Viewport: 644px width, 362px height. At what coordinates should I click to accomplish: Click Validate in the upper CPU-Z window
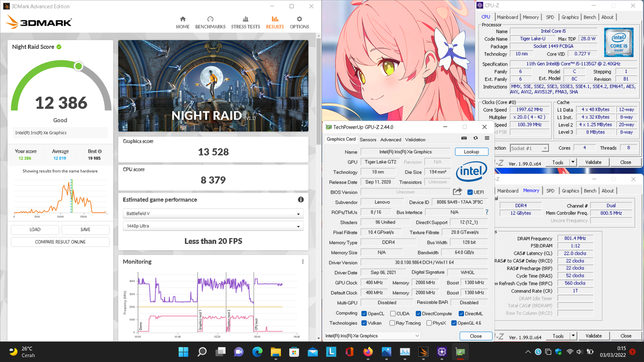[x=593, y=162]
